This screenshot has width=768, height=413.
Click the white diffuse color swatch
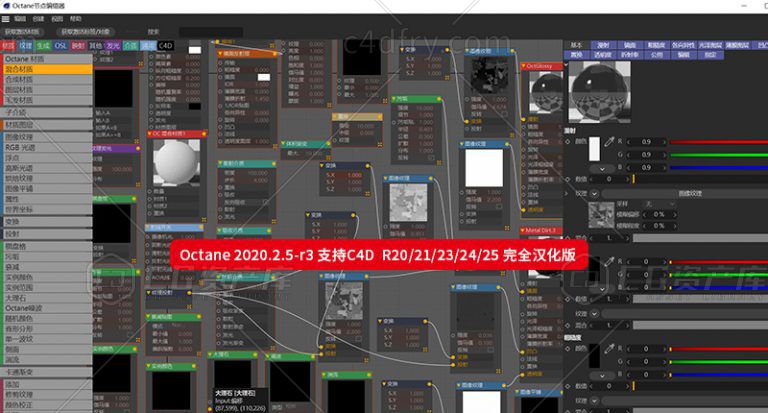(594, 149)
